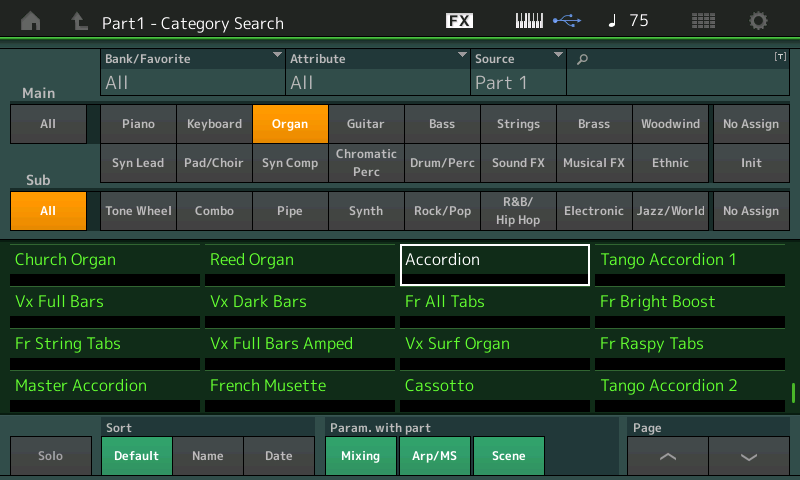Choose the Combo sub category
This screenshot has height=480, width=800.
pos(214,211)
